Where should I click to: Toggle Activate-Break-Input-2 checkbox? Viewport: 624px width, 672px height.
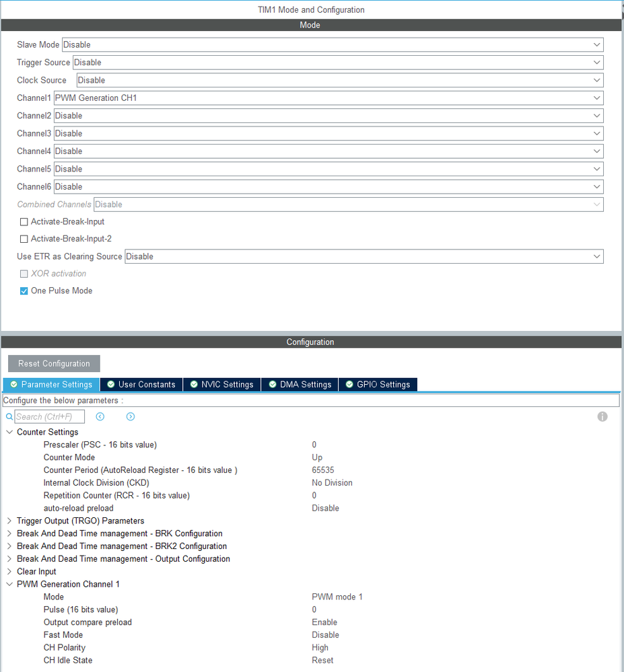pyautogui.click(x=24, y=239)
